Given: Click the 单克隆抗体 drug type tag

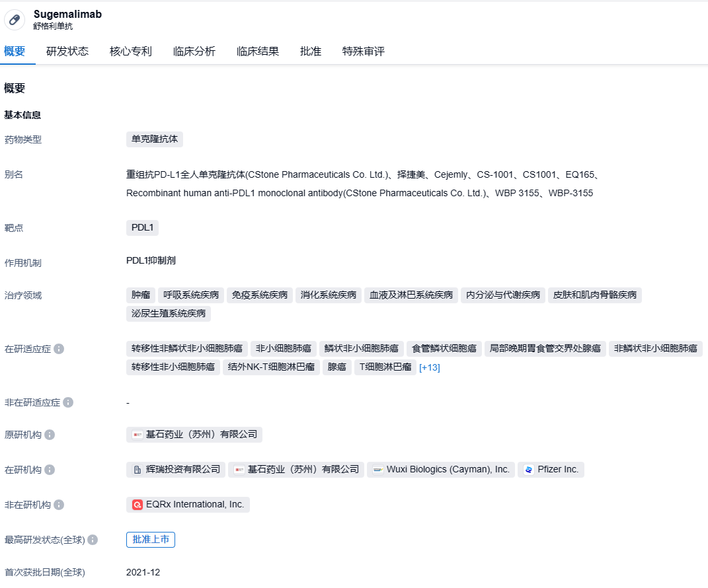Looking at the screenshot, I should coord(155,139).
